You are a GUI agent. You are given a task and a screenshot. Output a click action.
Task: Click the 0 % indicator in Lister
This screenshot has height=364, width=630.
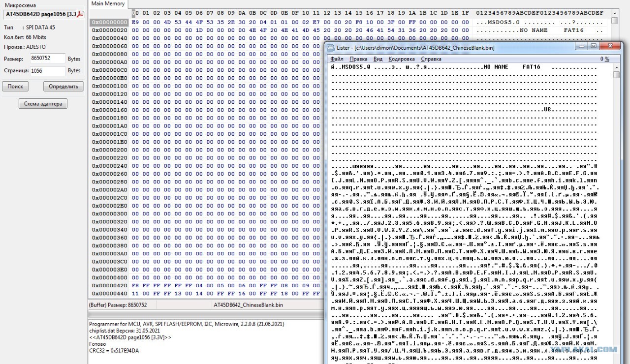(x=604, y=59)
